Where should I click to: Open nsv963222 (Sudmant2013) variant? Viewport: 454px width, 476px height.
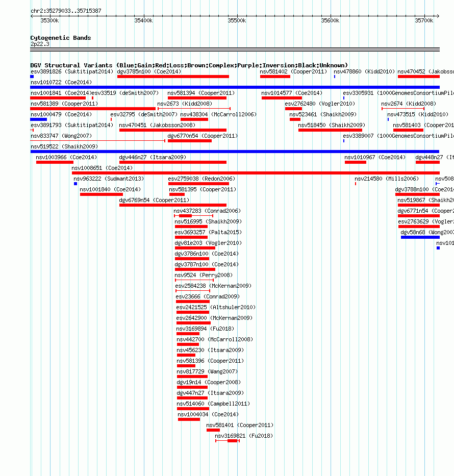pos(109,179)
